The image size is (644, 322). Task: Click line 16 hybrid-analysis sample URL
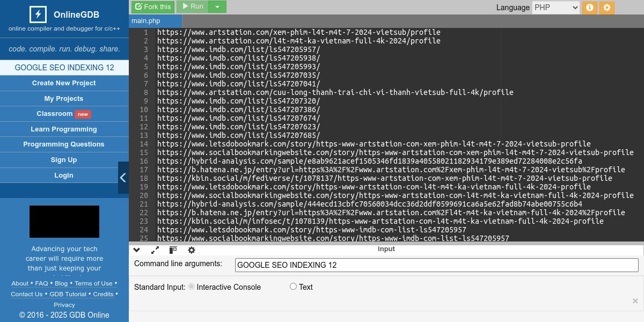click(370, 161)
